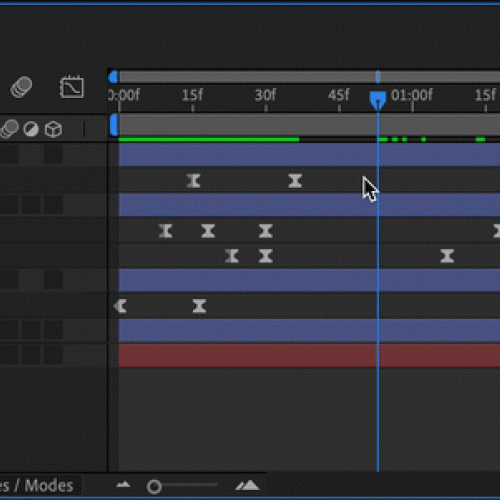
Task: Toggle the Motion Blur enable button
Action: [x=21, y=87]
